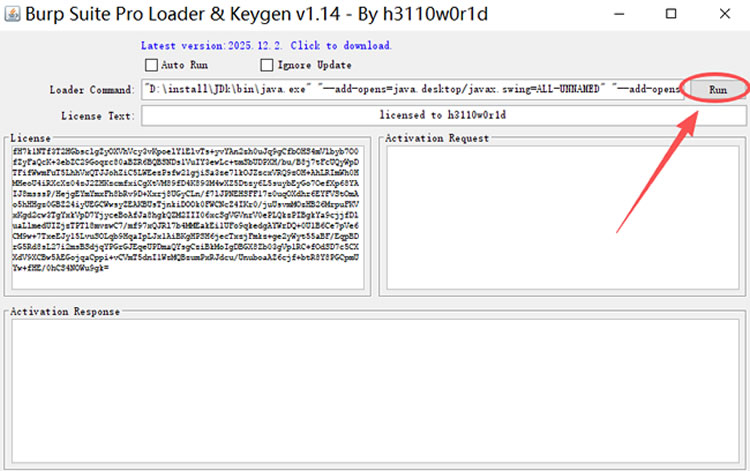
Task: Close the Loader & Keygen window
Action: (x=725, y=14)
